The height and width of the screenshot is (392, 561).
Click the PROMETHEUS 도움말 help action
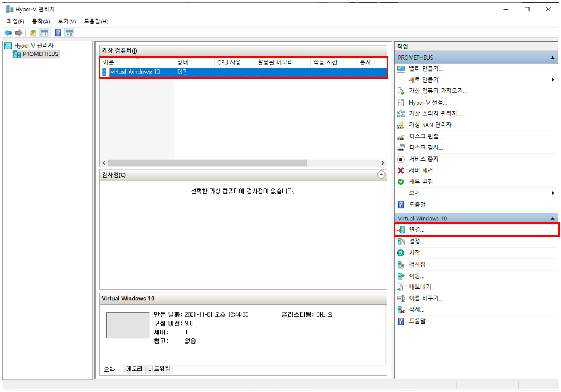(417, 205)
